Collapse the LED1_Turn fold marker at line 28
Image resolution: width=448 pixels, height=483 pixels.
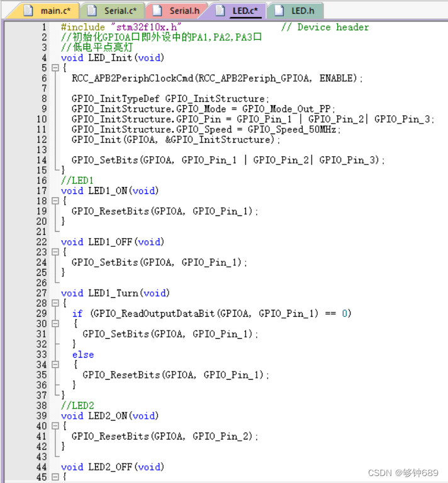click(x=55, y=303)
